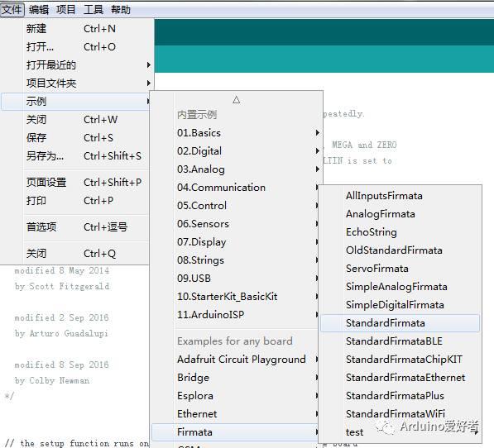This screenshot has width=494, height=448.
Task: Open 11.ArduinoISP submenu
Action: [x=235, y=315]
